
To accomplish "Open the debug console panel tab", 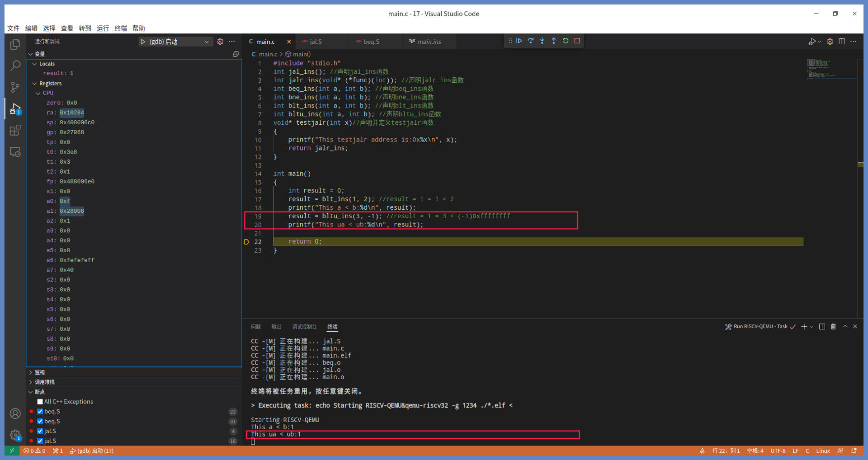I will coord(304,327).
